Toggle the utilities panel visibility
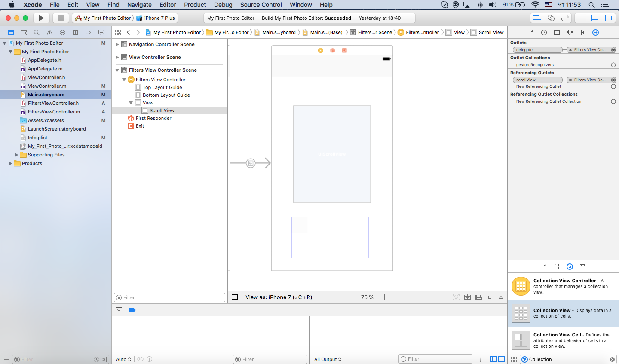The width and height of the screenshot is (619, 364). (609, 18)
